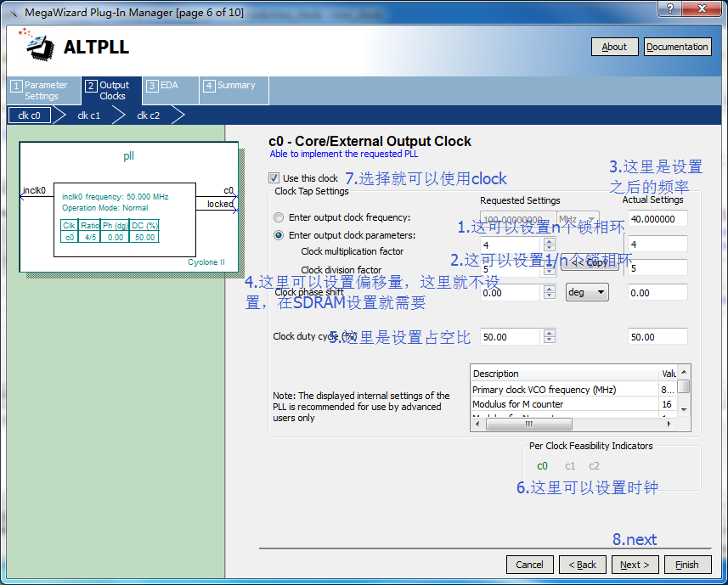Viewport: 728px width, 585px height.
Task: Open the Documentation button
Action: coord(677,47)
